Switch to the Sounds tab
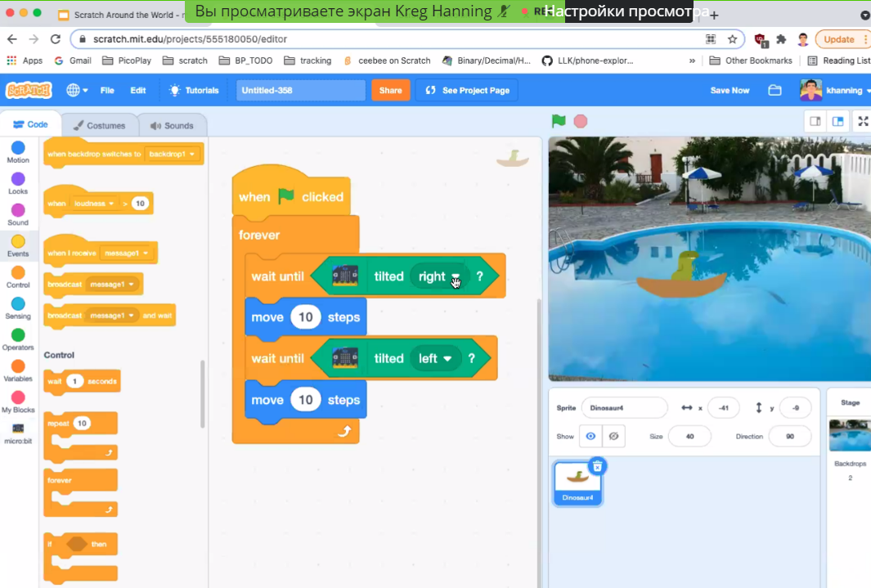The height and width of the screenshot is (588, 871). pyautogui.click(x=173, y=125)
